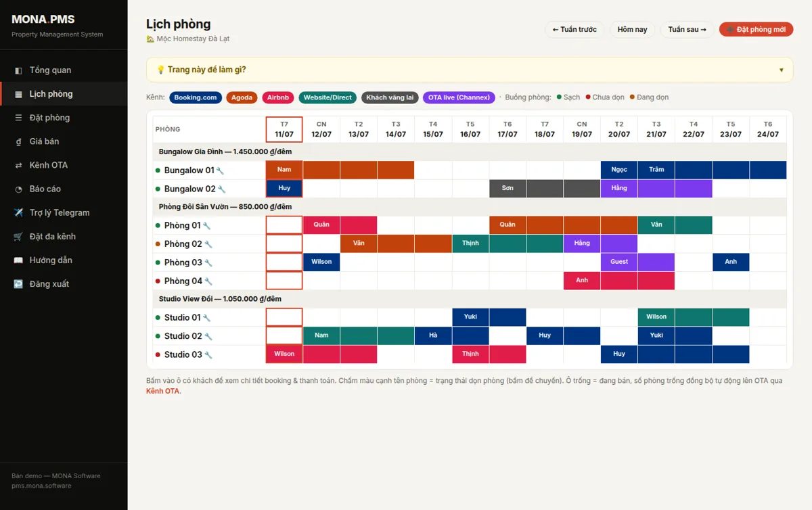Open Trợ lý Telegram via plane icon
812x510 pixels.
click(18, 212)
